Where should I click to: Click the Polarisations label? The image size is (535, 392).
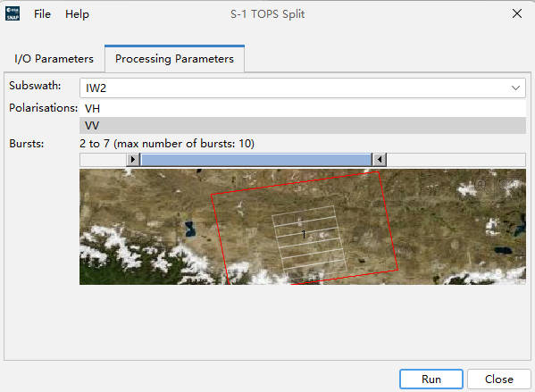[x=44, y=108]
